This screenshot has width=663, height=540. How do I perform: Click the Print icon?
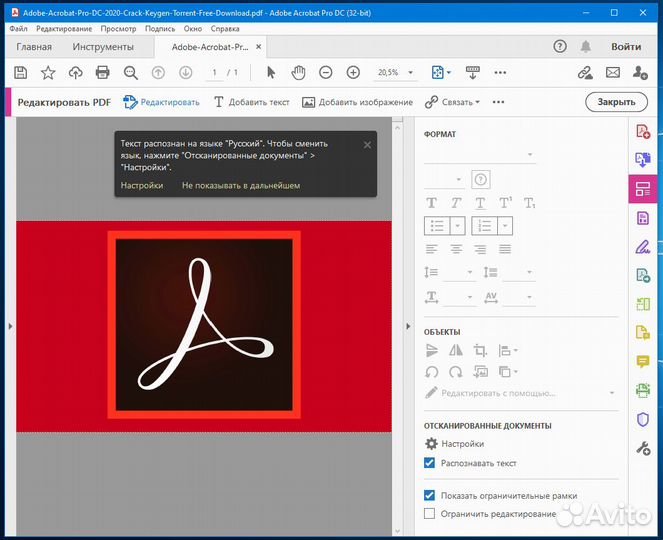(102, 73)
